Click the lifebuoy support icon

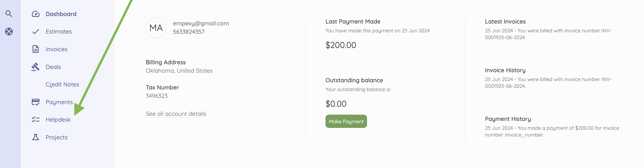pyautogui.click(x=9, y=32)
